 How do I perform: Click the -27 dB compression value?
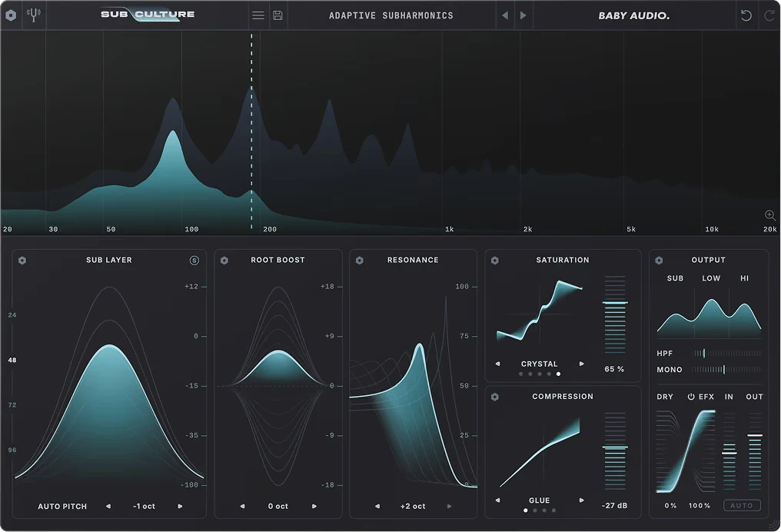pyautogui.click(x=615, y=505)
